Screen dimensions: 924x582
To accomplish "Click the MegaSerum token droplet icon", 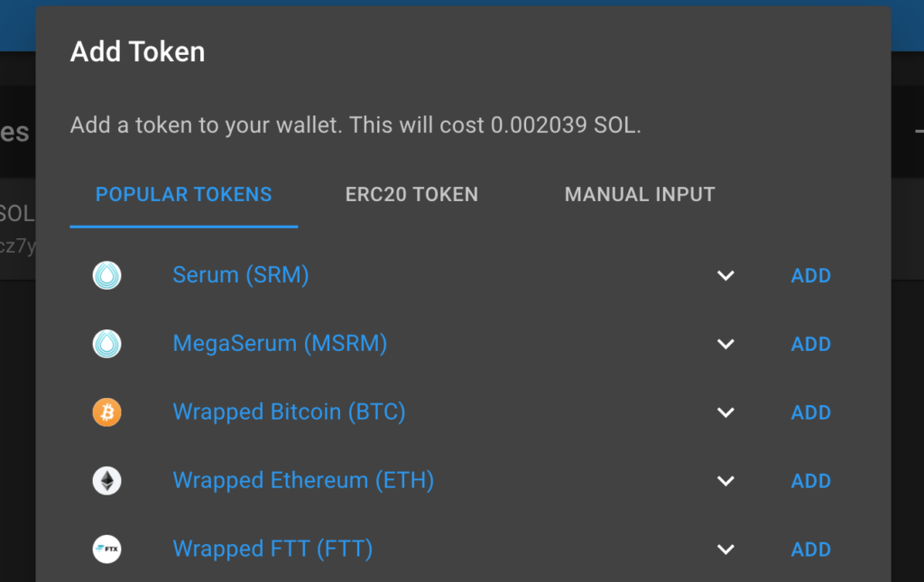I will [106, 344].
